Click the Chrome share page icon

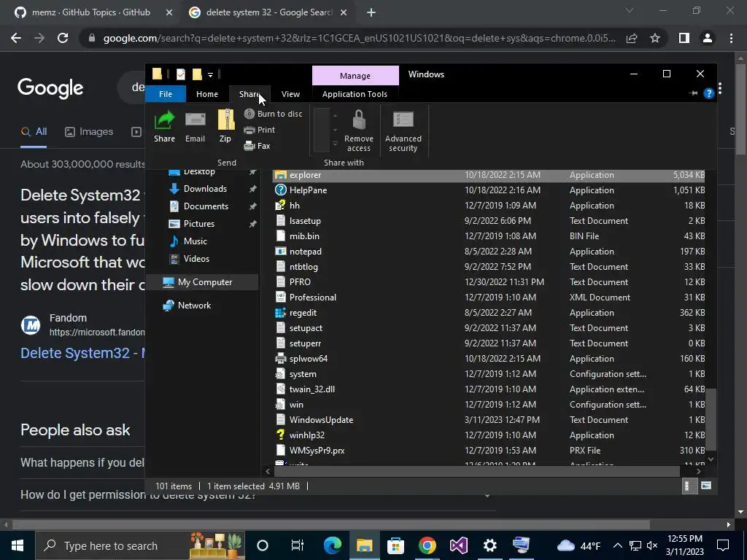pos(632,38)
